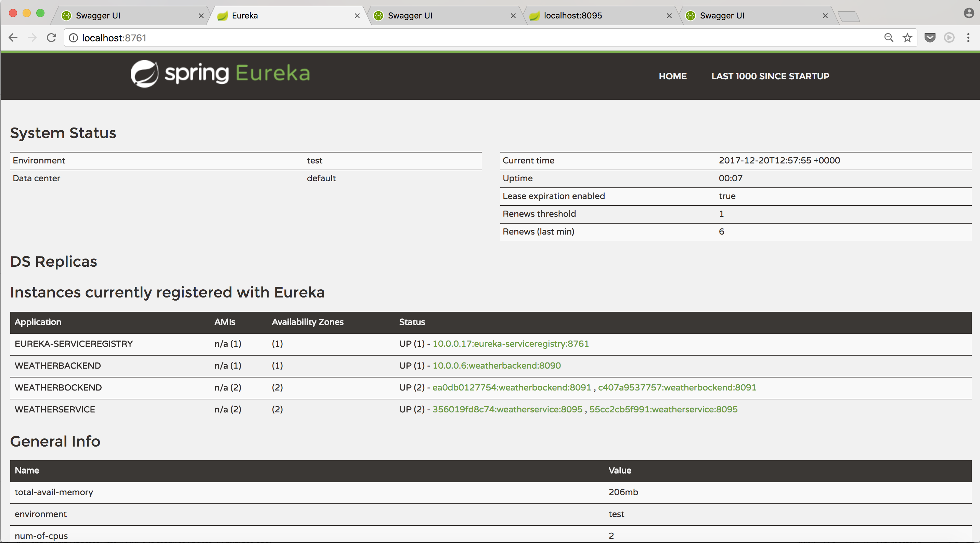
Task: Click WEATHERBACKEND service instance link
Action: pyautogui.click(x=497, y=365)
